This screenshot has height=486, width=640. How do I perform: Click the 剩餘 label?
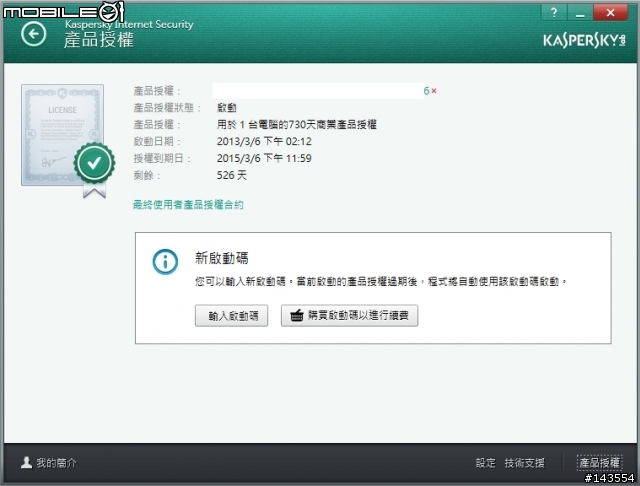point(147,175)
